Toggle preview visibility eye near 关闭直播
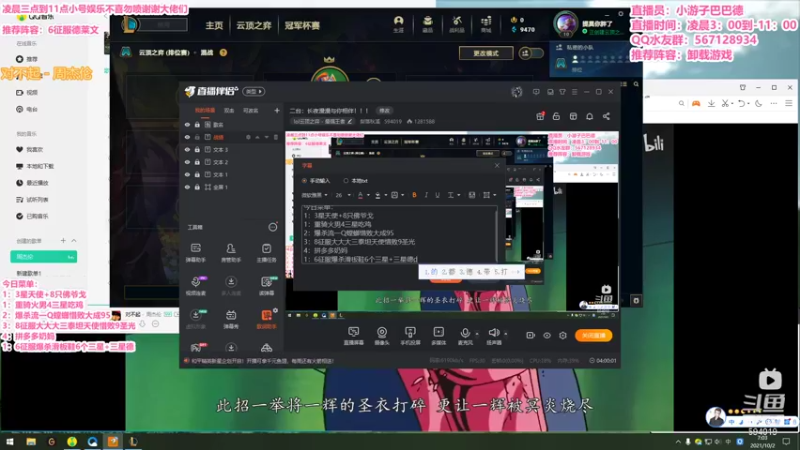Viewport: 800px width, 450px height. point(546,335)
